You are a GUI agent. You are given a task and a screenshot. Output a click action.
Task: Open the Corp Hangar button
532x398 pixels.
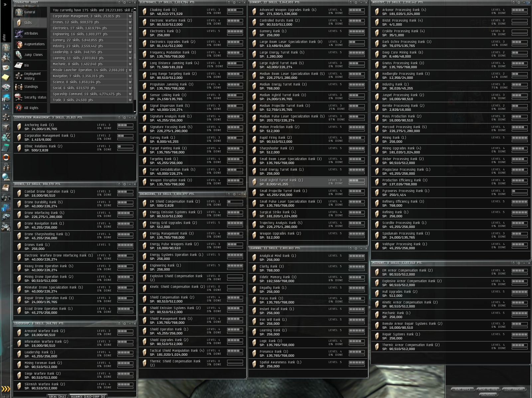coord(514,389)
